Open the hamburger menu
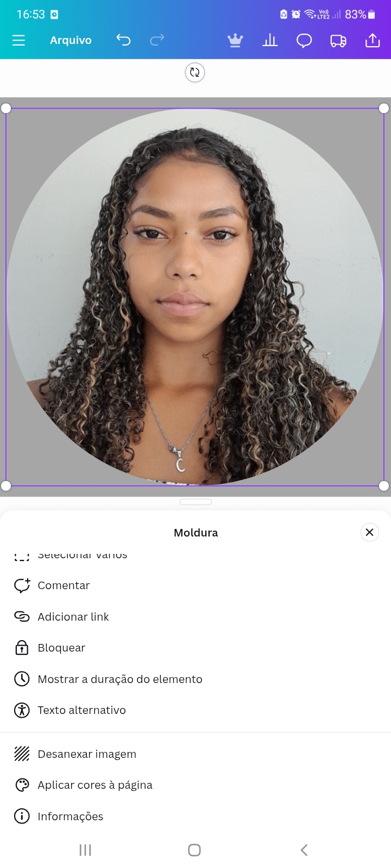The width and height of the screenshot is (391, 868). click(18, 40)
